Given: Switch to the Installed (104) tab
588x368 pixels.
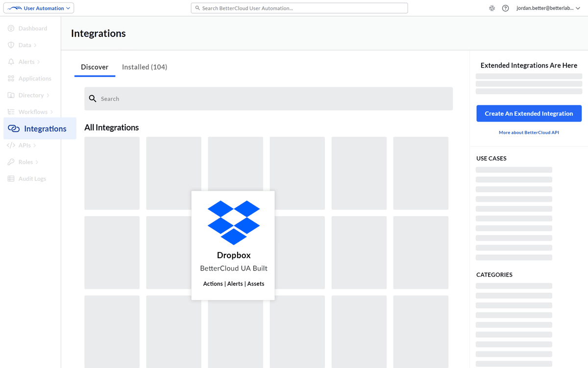Looking at the screenshot, I should (x=145, y=67).
